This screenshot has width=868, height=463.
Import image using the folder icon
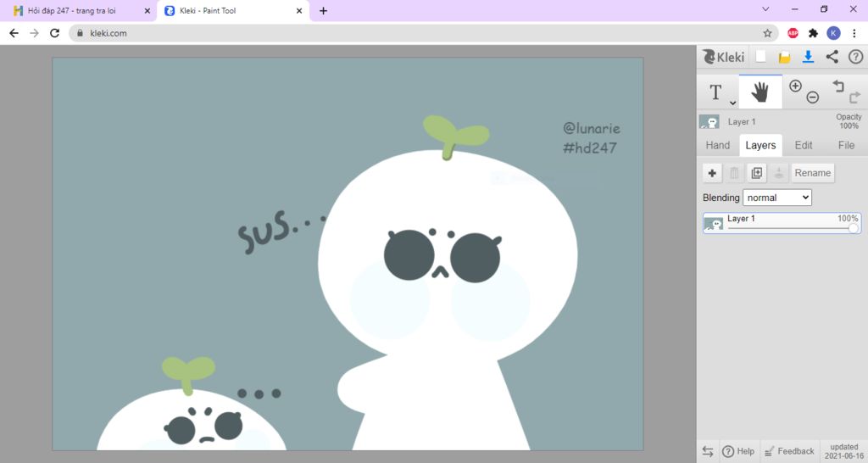click(784, 57)
